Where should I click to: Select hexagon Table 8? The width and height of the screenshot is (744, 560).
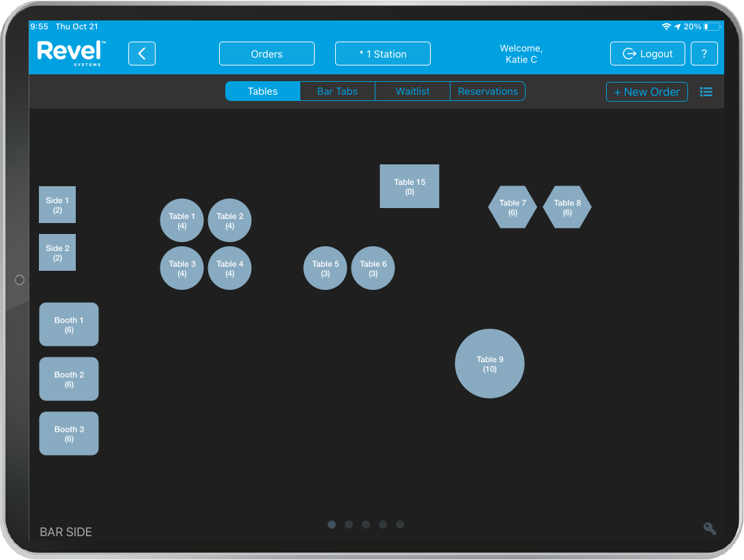[x=567, y=207]
